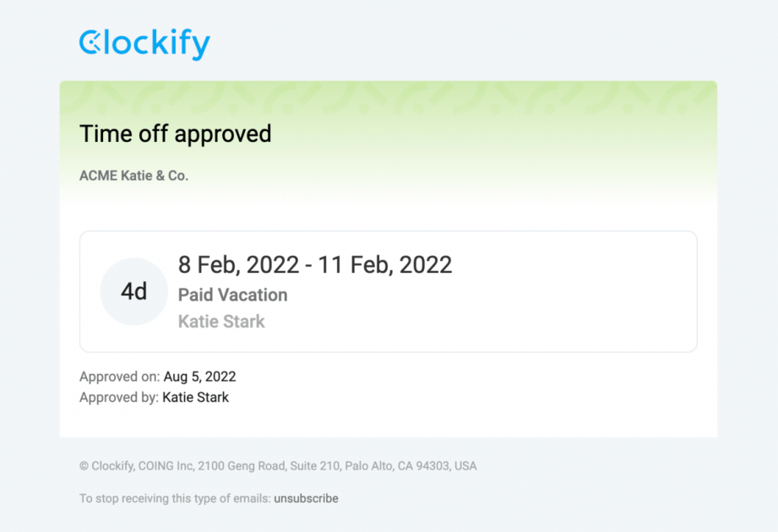The image size is (778, 532).
Task: Click the 4d duration badge
Action: coord(133,291)
